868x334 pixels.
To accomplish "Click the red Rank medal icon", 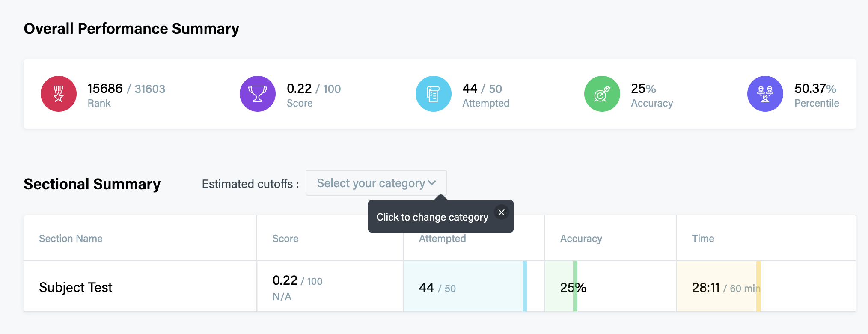I will click(59, 94).
